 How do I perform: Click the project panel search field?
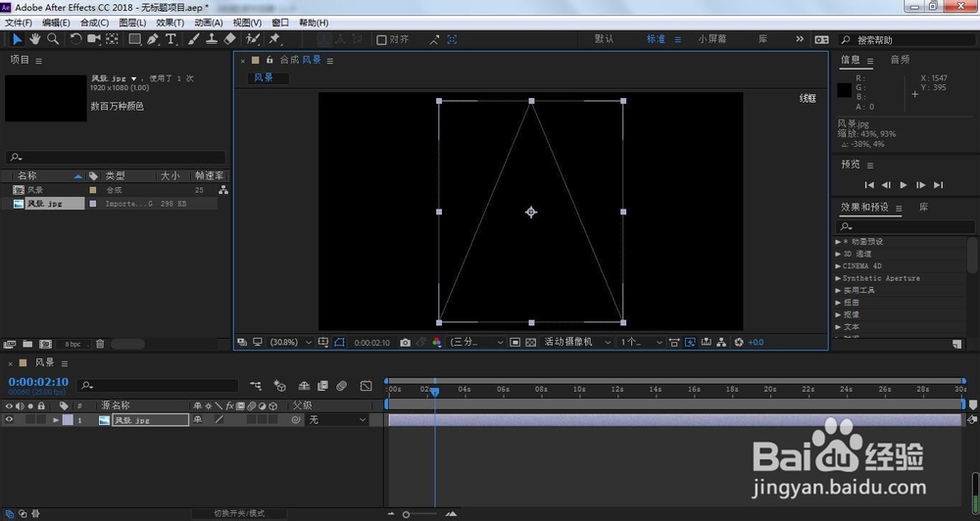(116, 158)
